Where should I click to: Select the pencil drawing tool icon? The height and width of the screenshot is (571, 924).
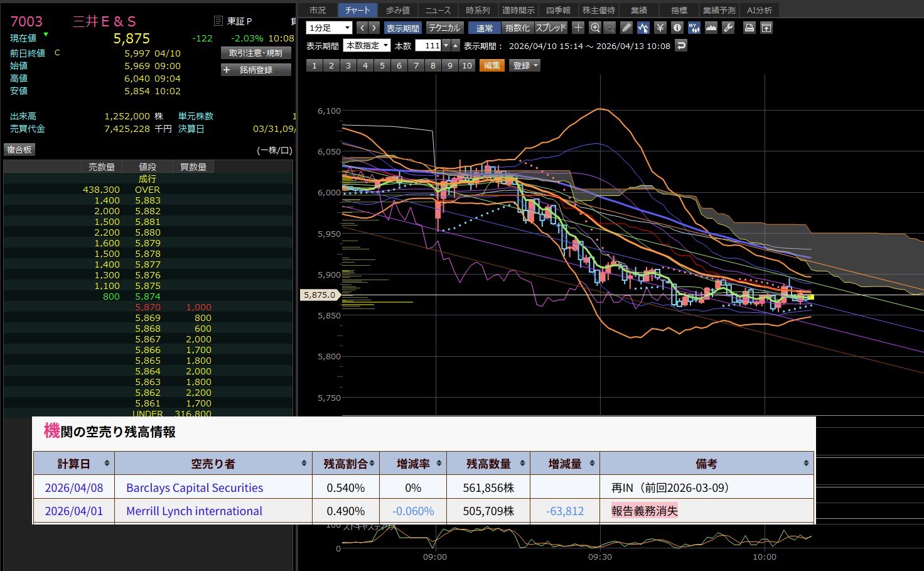626,28
